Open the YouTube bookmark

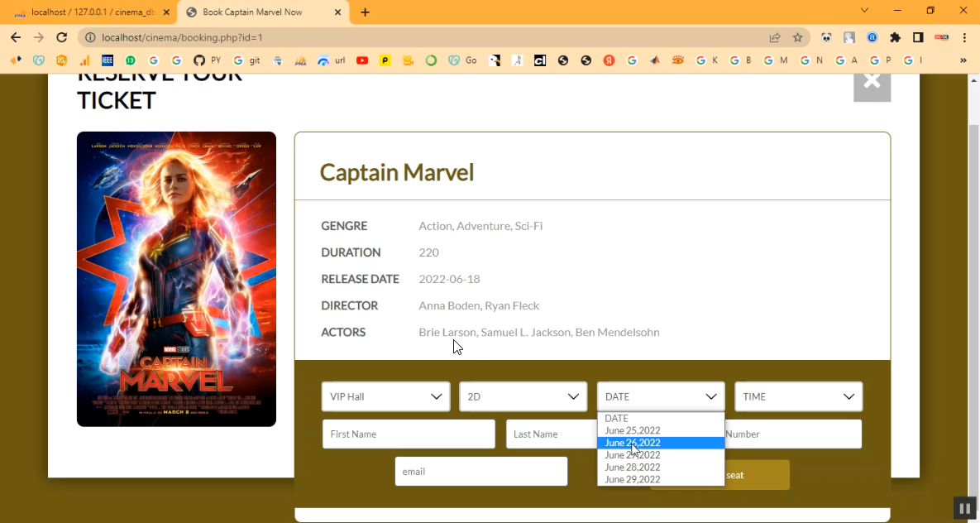tap(362, 60)
